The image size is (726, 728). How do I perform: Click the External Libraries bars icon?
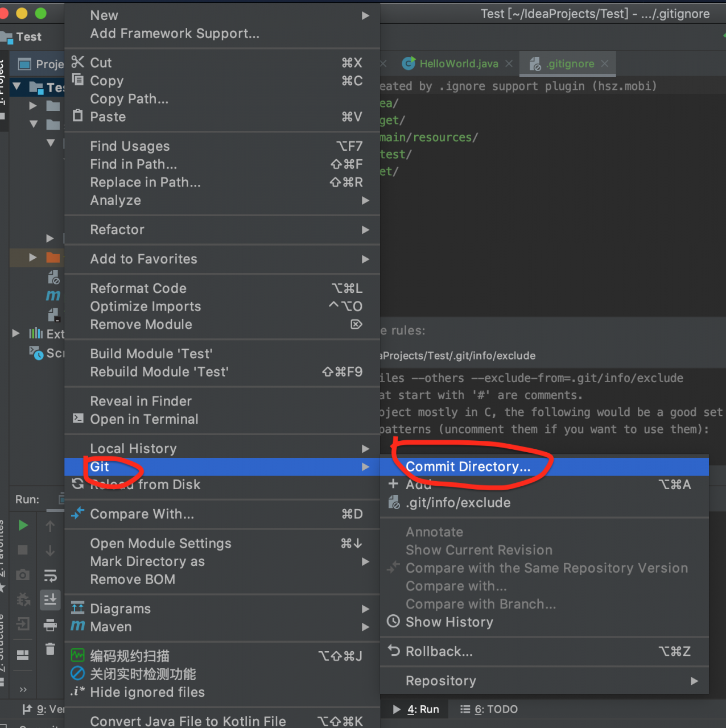pyautogui.click(x=36, y=333)
